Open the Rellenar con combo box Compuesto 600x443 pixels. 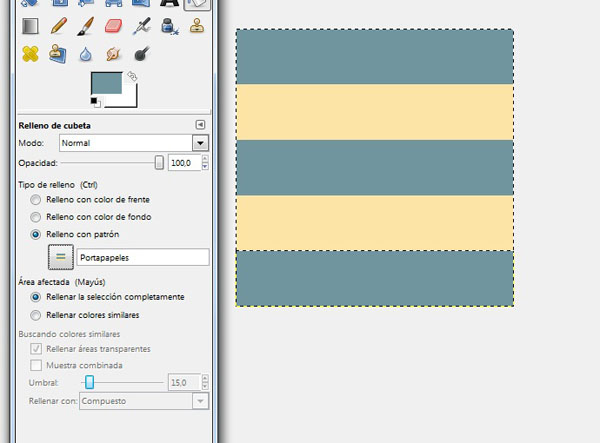(x=144, y=401)
